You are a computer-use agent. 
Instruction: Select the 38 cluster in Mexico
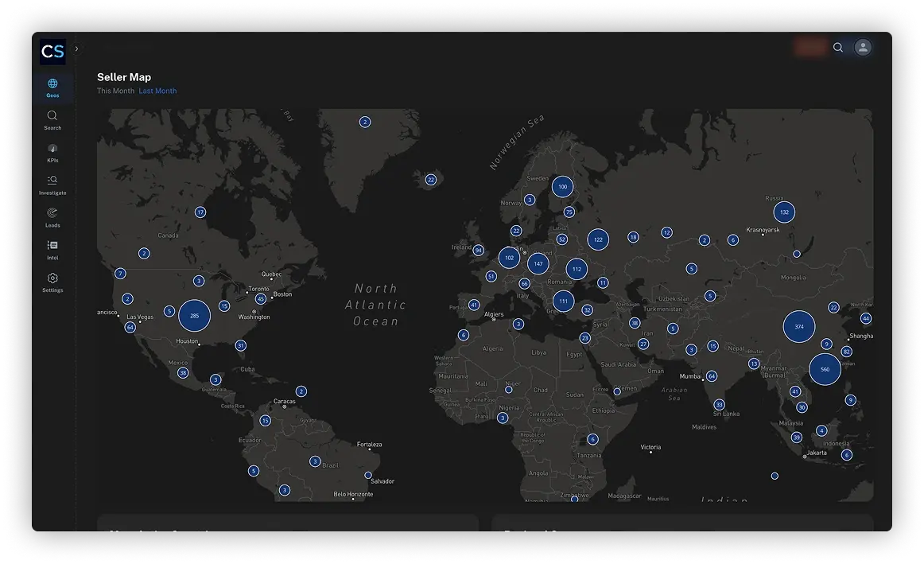click(183, 373)
